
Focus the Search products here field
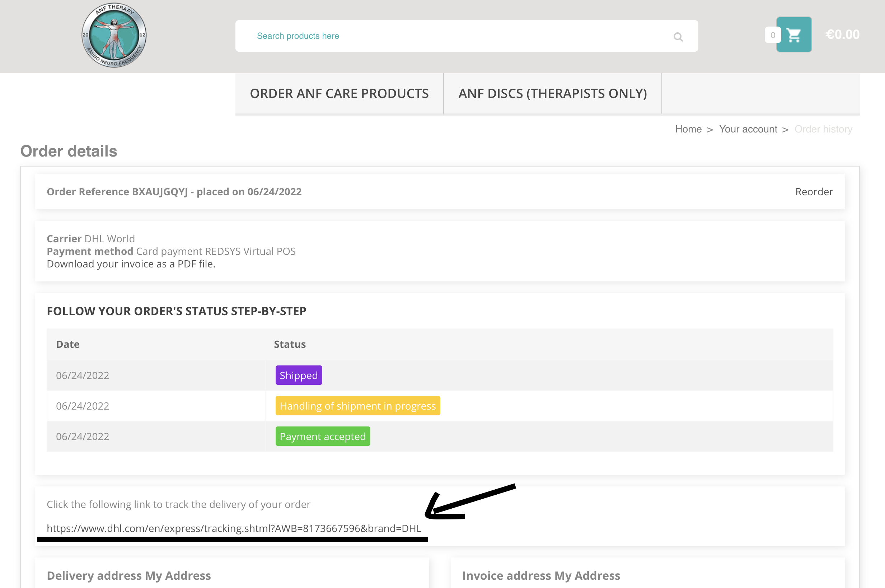click(x=466, y=36)
